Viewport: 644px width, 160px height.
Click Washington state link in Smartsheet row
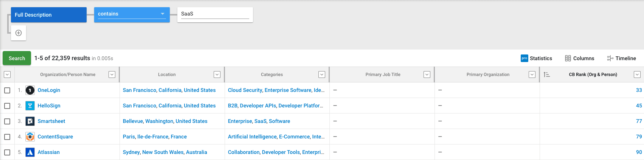[x=159, y=121]
